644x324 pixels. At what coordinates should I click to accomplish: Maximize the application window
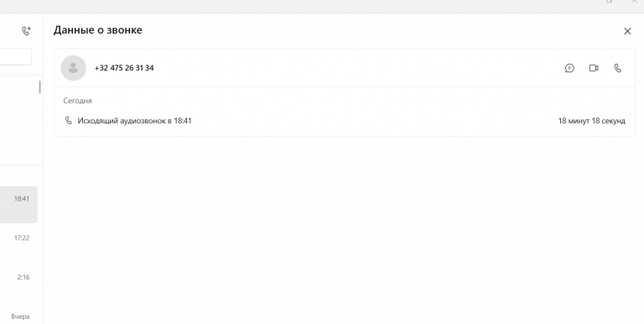(x=609, y=2)
